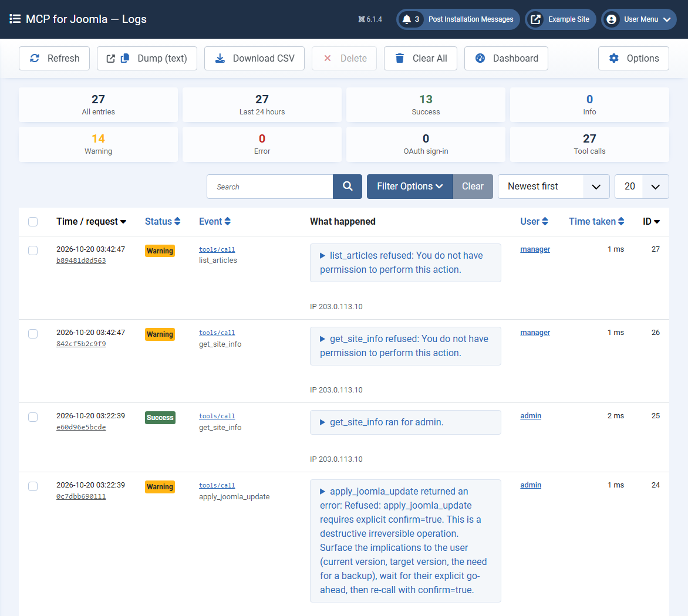Open the Dashboard button label
This screenshot has width=688, height=616.
click(515, 58)
